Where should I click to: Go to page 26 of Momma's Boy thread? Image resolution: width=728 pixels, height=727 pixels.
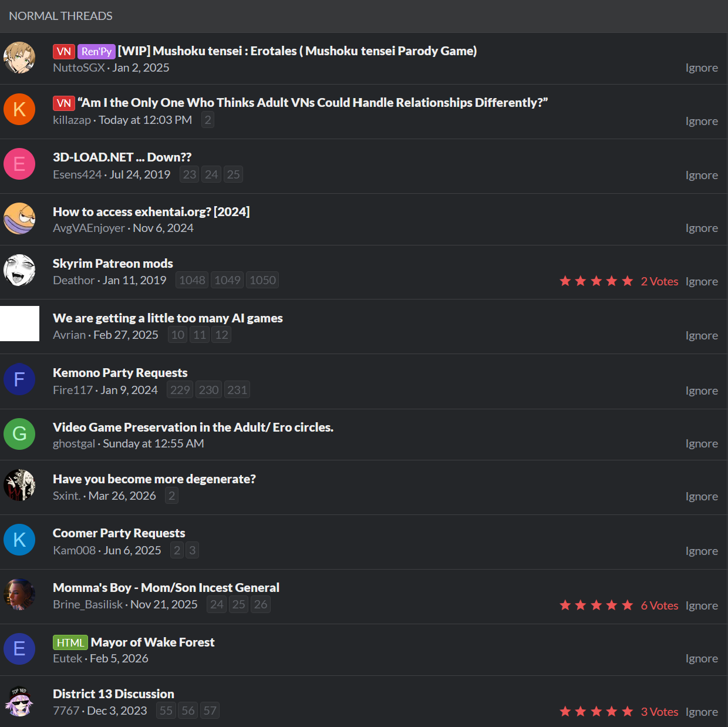[261, 604]
